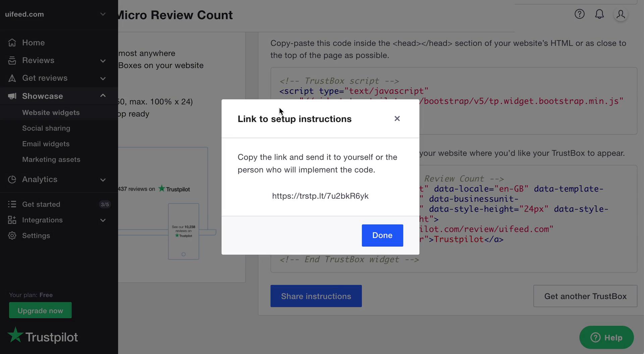This screenshot has width=644, height=354.
Task: Open Marketing assets submenu item
Action: [59, 160]
